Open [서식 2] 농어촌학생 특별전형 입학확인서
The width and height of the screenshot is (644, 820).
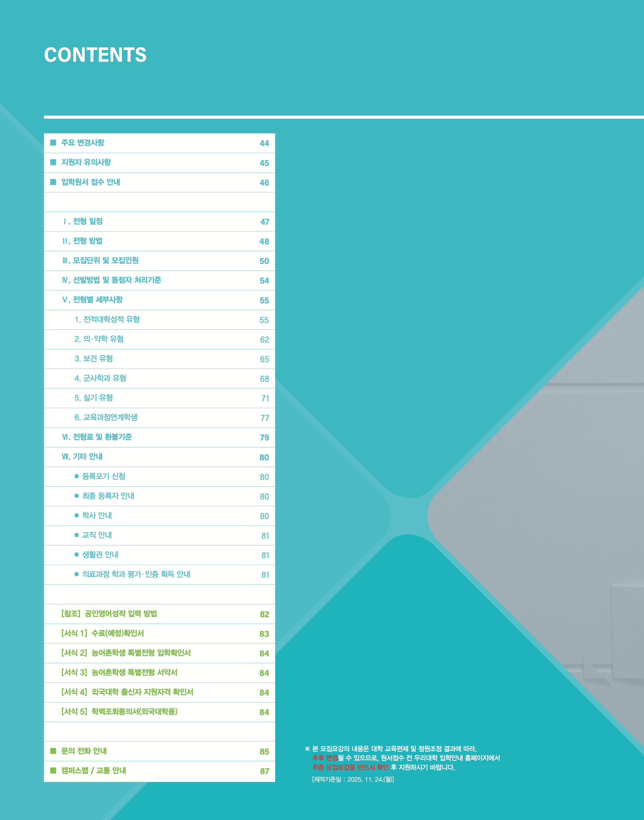(159, 653)
